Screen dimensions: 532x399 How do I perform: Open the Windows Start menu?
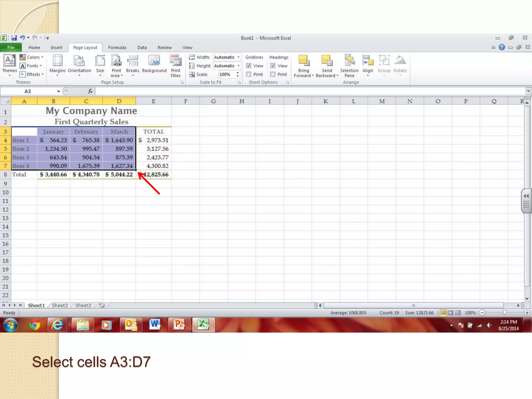[11, 325]
